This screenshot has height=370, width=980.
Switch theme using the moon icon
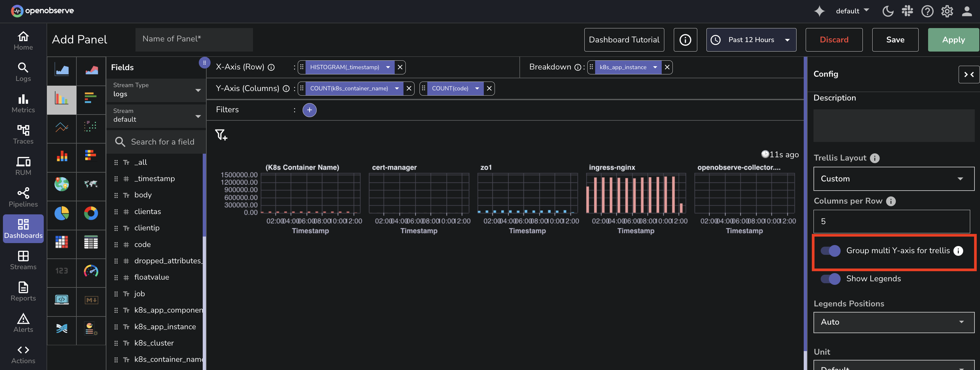pyautogui.click(x=888, y=11)
